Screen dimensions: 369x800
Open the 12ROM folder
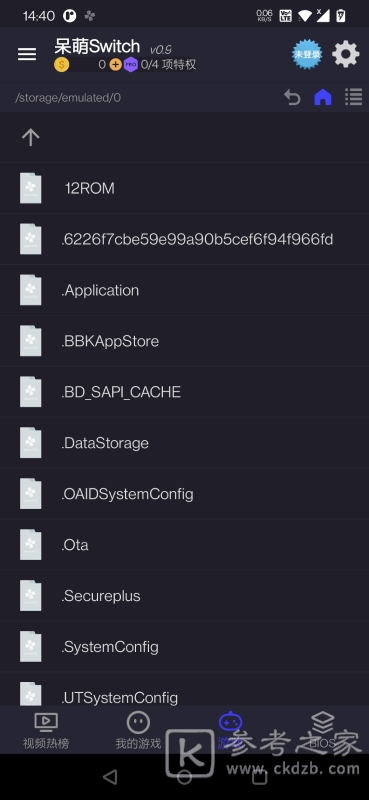click(x=184, y=188)
